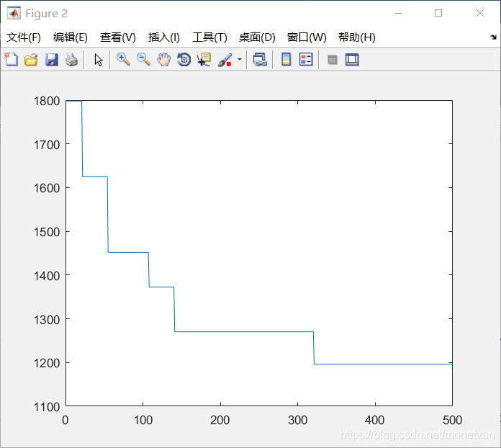501x448 pixels.
Task: Expand the Brush color dropdown arrow
Action: pos(240,60)
